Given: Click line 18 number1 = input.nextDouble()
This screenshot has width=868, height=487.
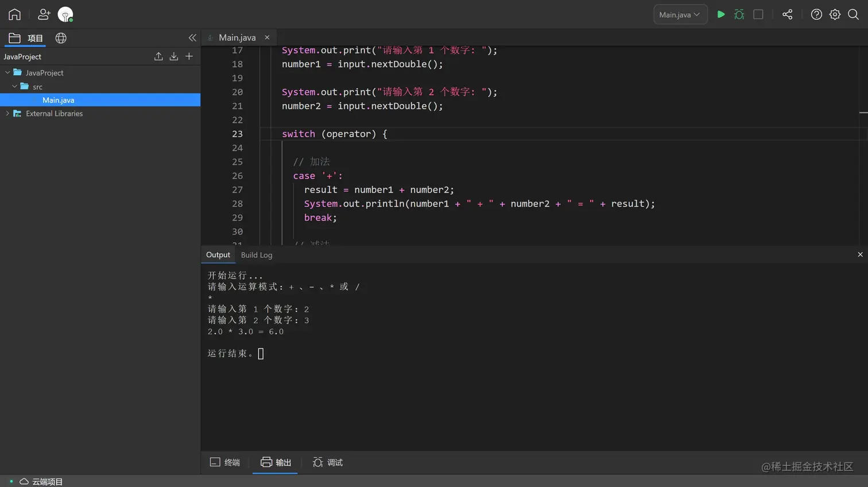Looking at the screenshot, I should click(362, 64).
